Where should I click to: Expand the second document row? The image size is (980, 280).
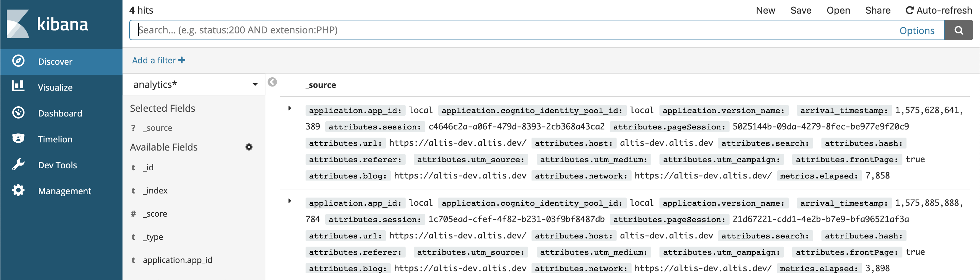click(290, 201)
